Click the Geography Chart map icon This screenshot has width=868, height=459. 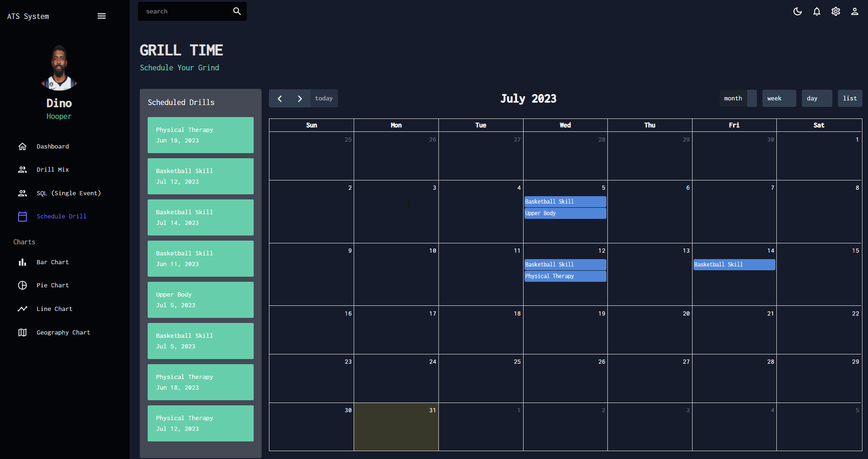22,333
